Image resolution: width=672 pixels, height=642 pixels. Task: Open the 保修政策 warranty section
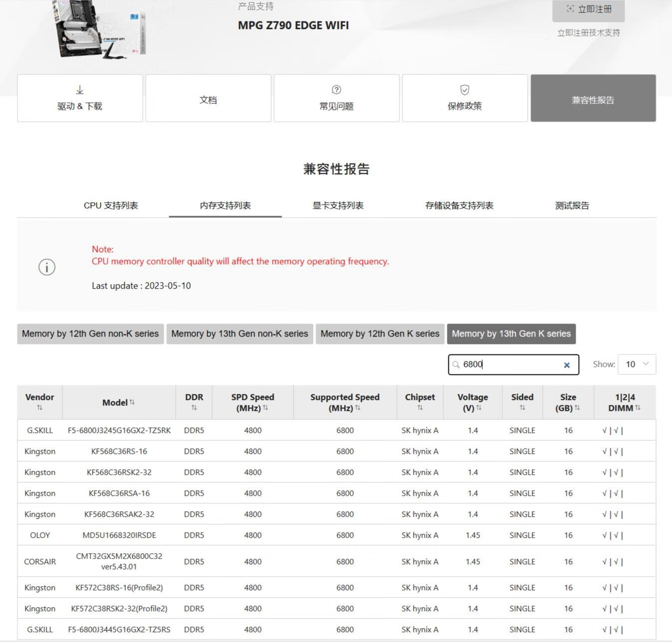[x=465, y=98]
